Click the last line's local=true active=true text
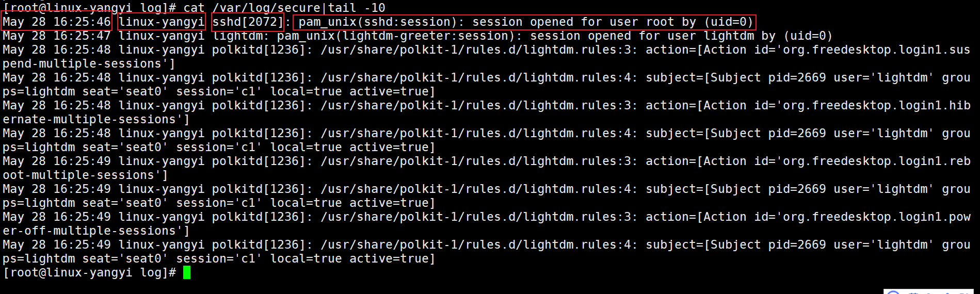 [x=352, y=259]
